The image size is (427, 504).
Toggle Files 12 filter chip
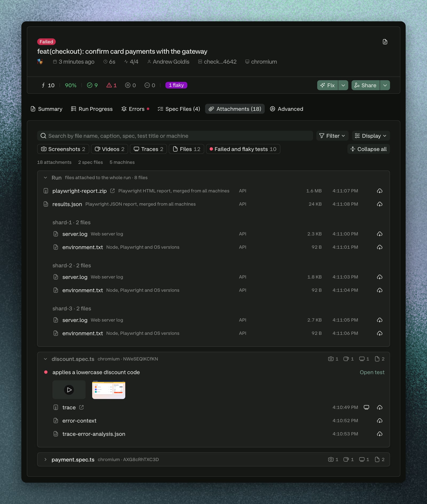coord(187,149)
